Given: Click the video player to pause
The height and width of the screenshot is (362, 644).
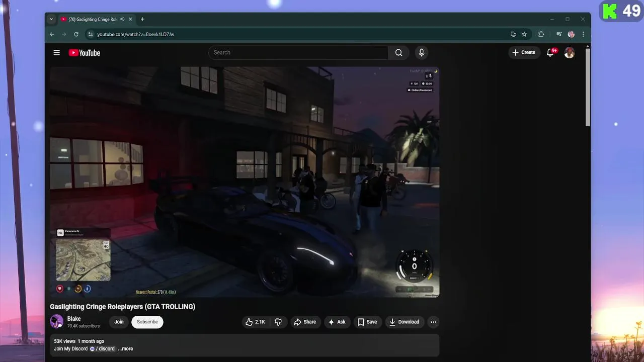Looking at the screenshot, I should 245,182.
